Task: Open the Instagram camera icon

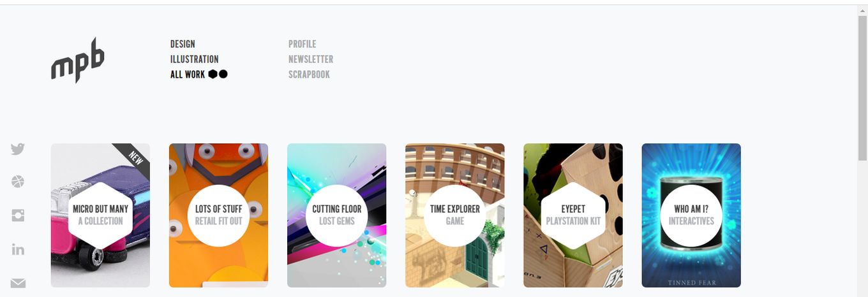Action: (18, 215)
